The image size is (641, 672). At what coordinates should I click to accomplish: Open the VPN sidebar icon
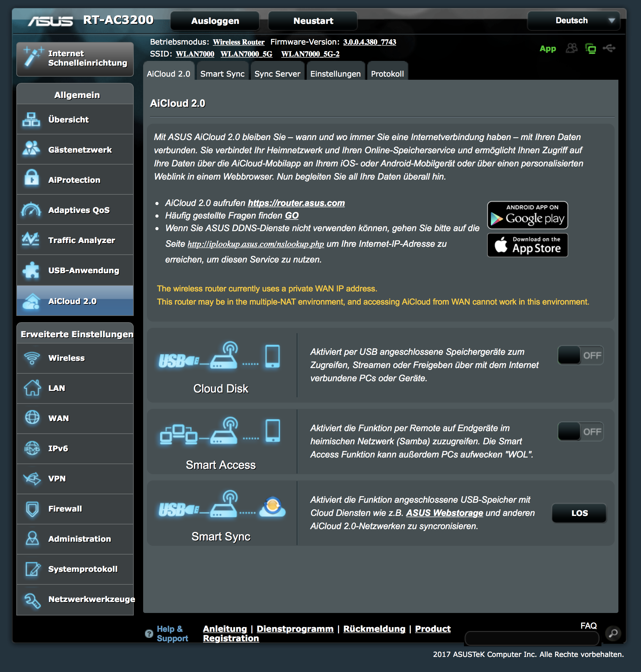tap(32, 479)
